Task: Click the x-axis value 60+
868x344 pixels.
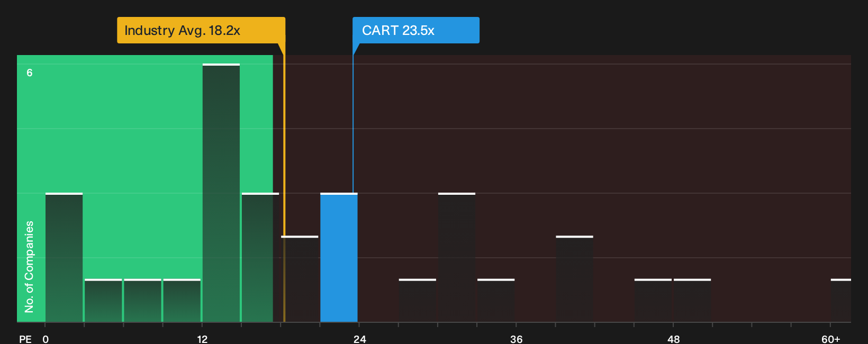Action: (x=830, y=339)
